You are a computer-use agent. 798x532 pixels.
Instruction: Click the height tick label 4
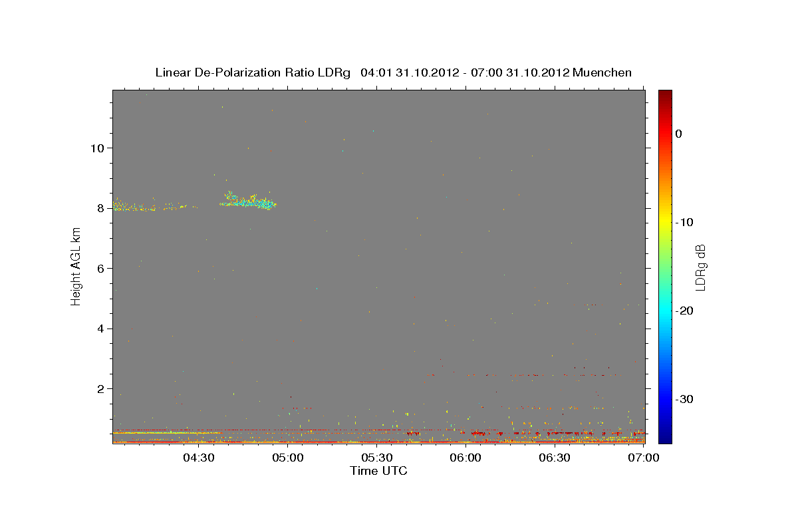pyautogui.click(x=99, y=329)
